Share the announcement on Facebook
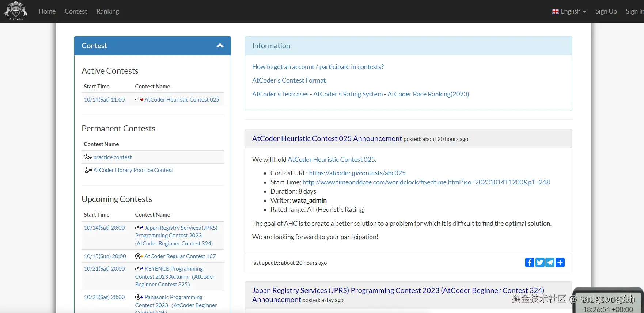The image size is (644, 313). (530, 262)
